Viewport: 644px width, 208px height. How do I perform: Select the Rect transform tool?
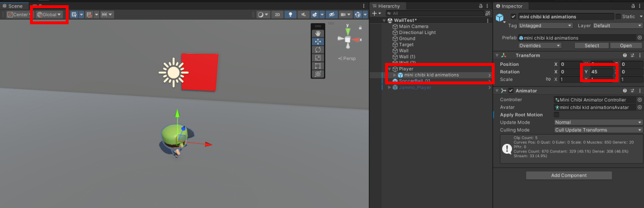pos(318,66)
